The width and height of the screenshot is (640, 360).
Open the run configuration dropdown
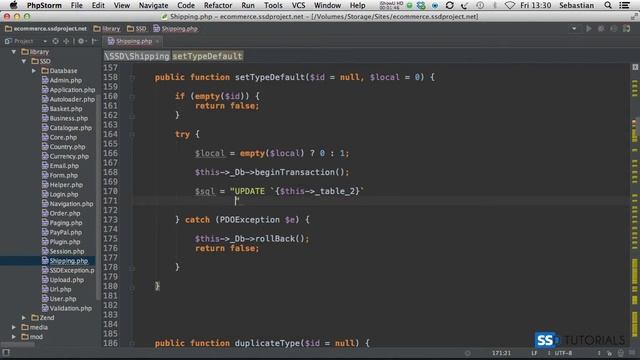574,29
